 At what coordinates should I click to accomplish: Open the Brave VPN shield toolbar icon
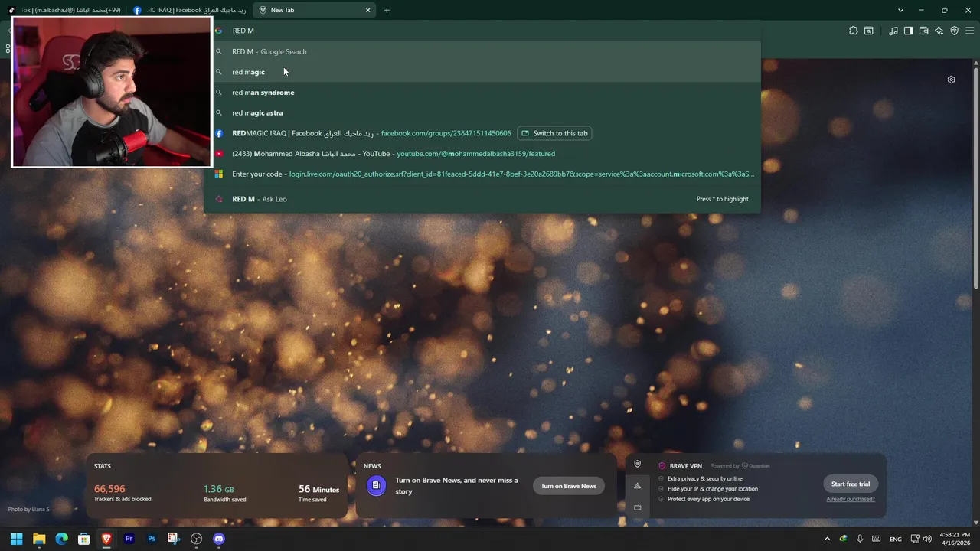954,31
